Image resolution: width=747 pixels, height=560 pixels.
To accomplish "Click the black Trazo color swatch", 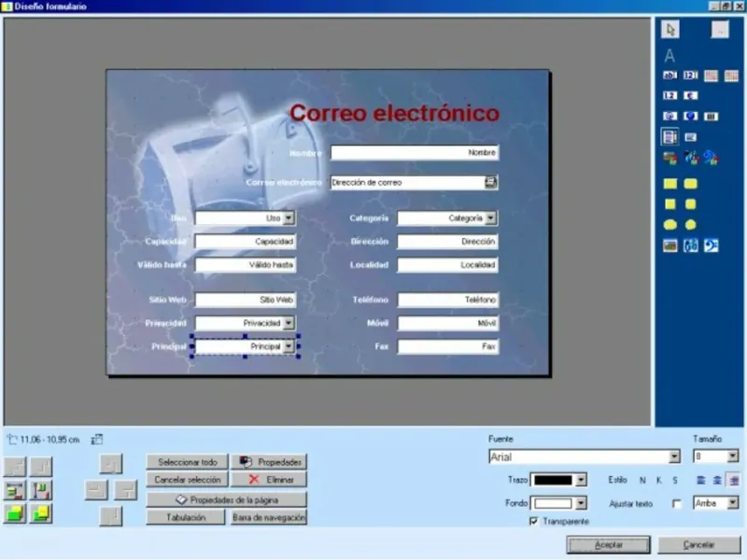I will coord(553,480).
